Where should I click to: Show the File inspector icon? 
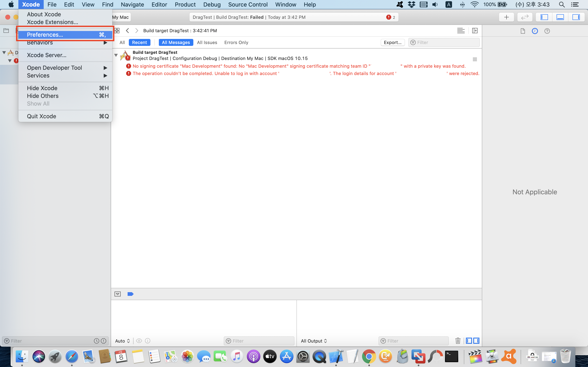[x=523, y=31]
